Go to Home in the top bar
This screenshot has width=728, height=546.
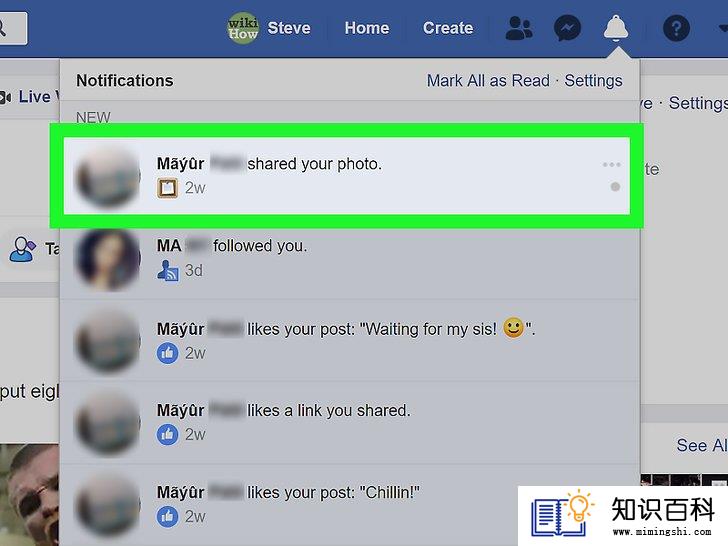[x=367, y=28]
